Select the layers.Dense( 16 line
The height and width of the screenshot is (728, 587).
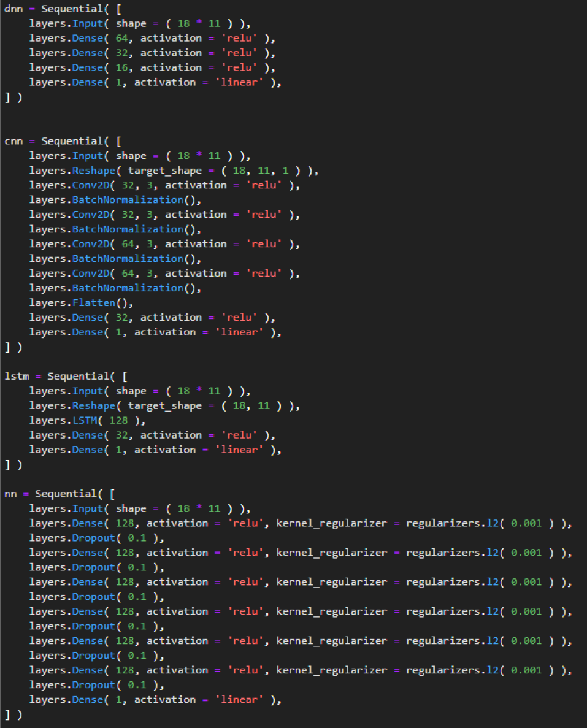[152, 68]
